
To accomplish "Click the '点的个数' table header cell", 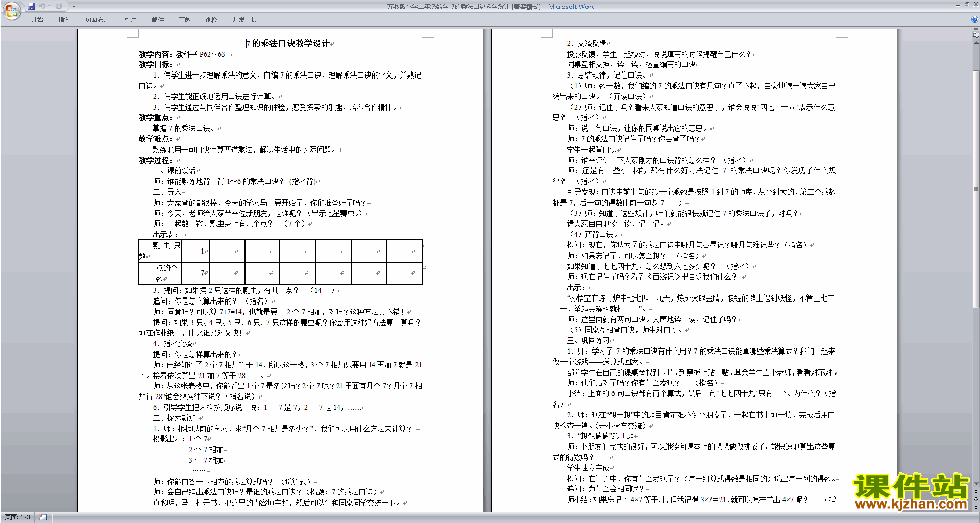I will [160, 273].
